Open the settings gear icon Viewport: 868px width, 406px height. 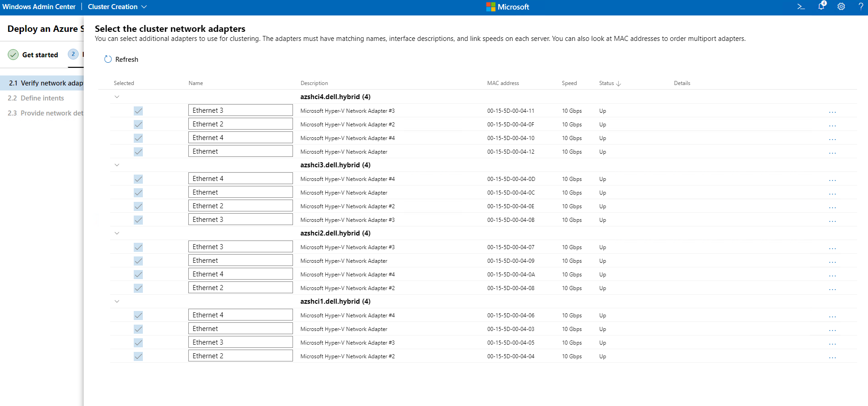point(841,7)
